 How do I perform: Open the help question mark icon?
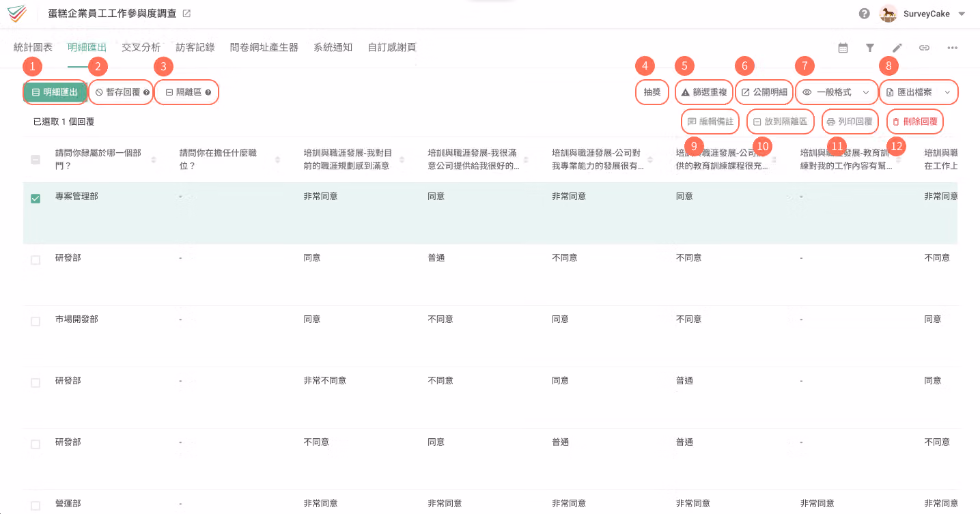point(865,14)
